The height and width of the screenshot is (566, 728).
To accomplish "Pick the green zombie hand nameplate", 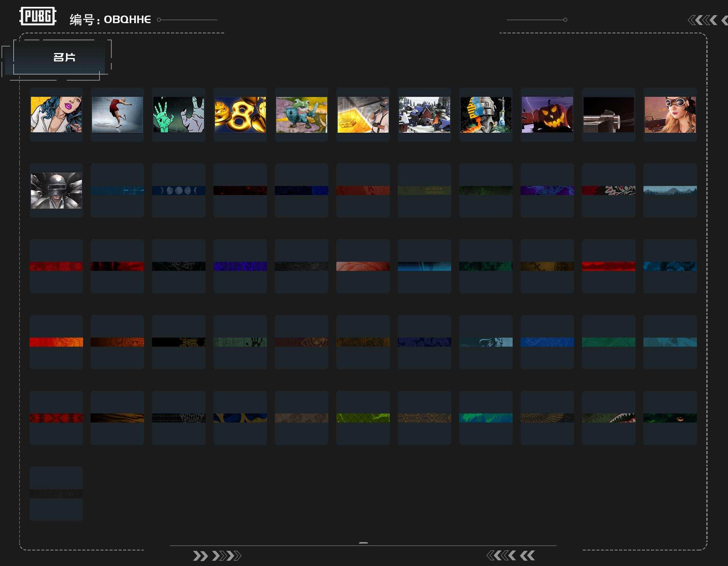I will tap(179, 114).
